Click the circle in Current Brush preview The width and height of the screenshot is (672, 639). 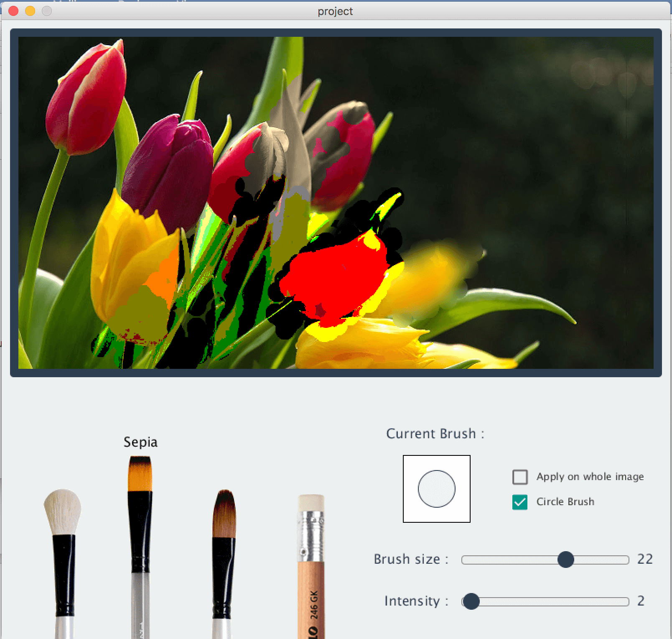coord(436,489)
